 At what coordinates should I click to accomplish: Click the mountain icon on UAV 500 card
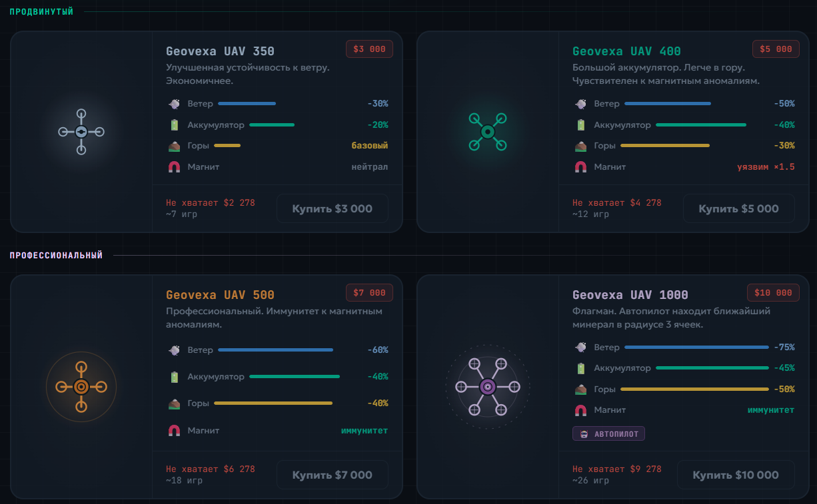point(174,403)
